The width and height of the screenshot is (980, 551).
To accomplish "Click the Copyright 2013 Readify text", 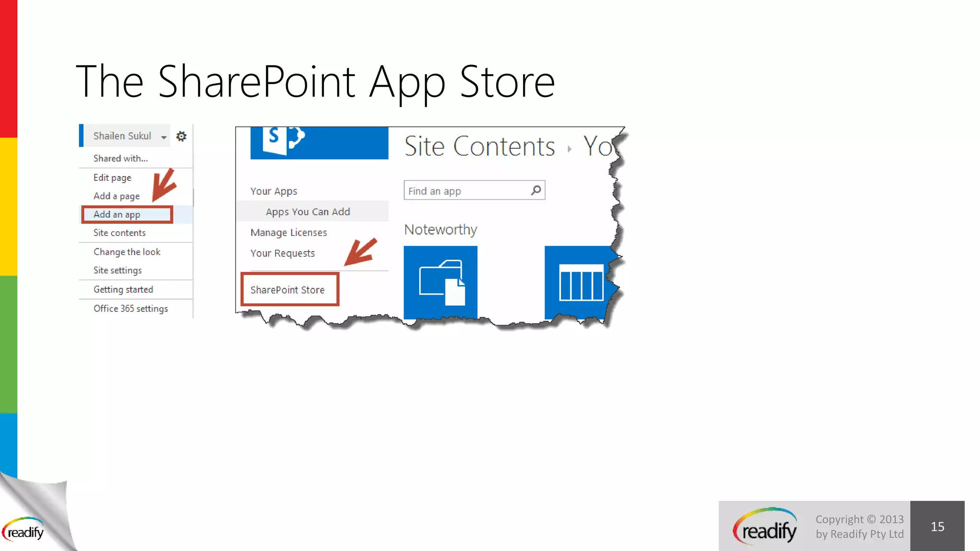I will tap(859, 527).
